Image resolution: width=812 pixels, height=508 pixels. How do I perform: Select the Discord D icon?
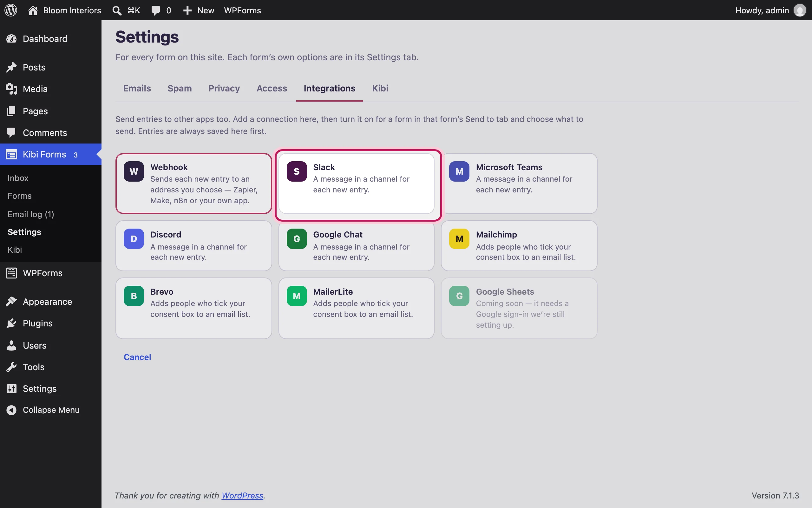coord(134,238)
